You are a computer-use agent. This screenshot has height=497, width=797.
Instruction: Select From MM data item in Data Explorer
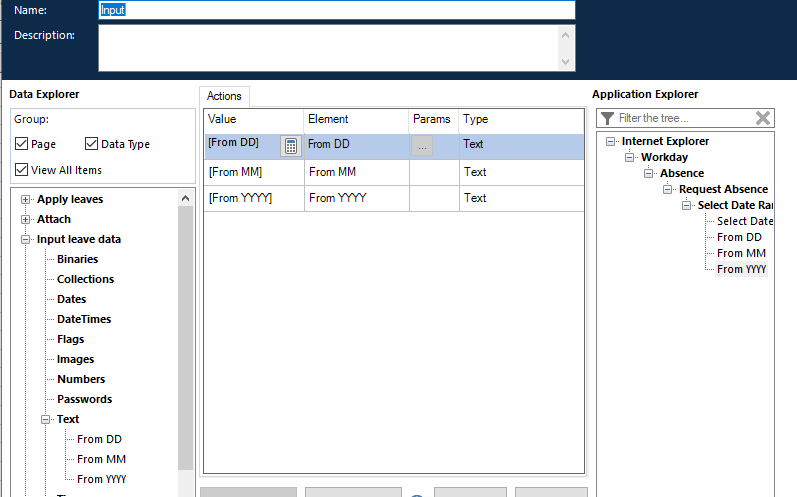[x=101, y=459]
